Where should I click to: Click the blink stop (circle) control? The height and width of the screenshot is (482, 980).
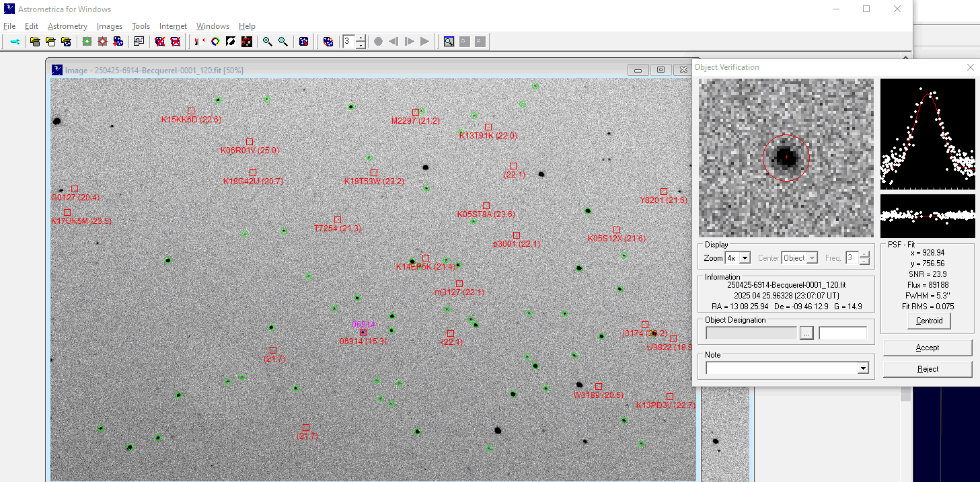tap(378, 42)
